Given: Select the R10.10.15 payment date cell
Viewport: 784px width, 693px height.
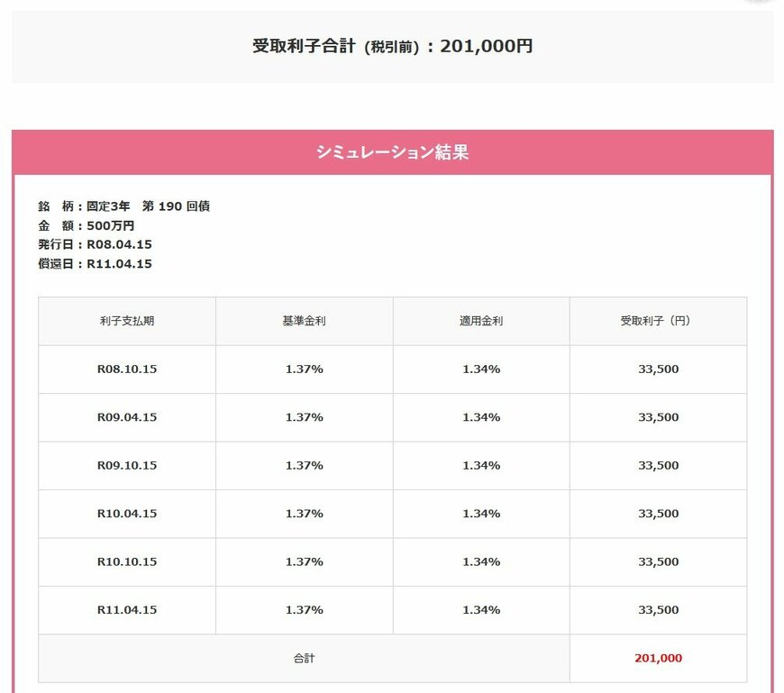Looking at the screenshot, I should click(x=127, y=562).
